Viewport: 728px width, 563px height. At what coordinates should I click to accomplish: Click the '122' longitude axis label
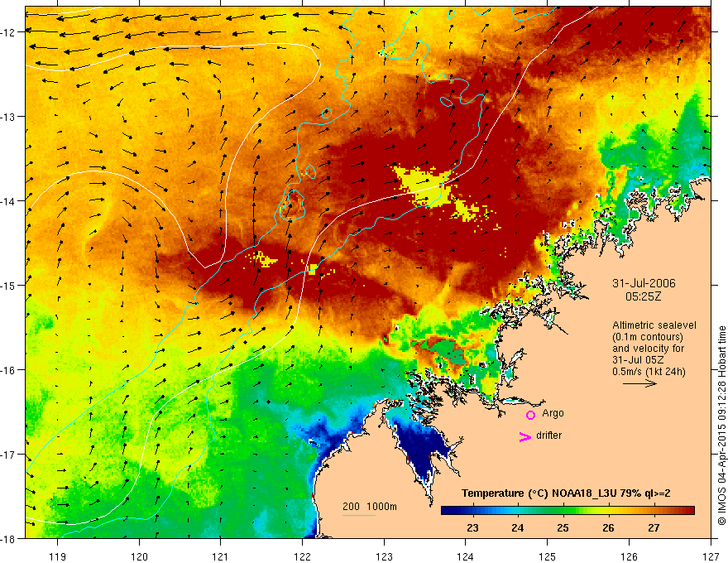[302, 556]
